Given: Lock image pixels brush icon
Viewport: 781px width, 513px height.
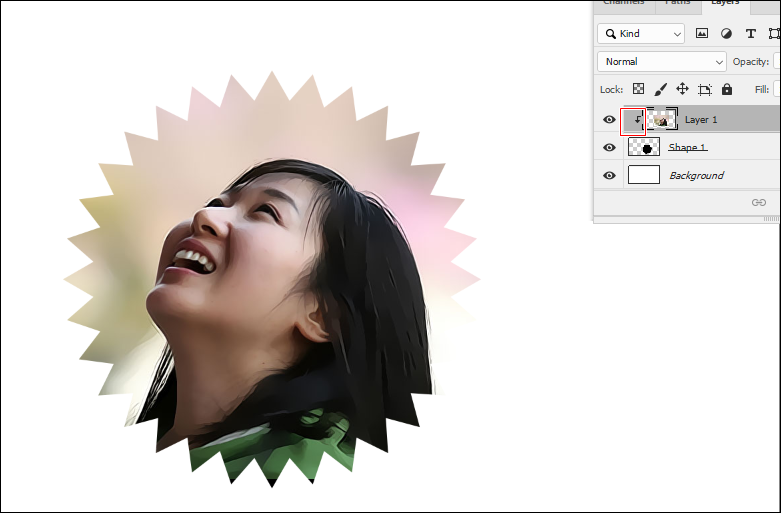Looking at the screenshot, I should tap(660, 89).
